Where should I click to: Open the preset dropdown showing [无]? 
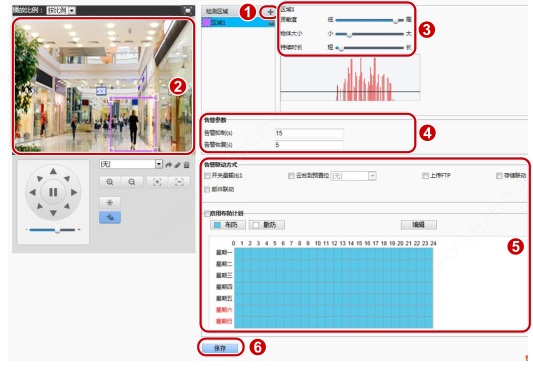click(131, 164)
